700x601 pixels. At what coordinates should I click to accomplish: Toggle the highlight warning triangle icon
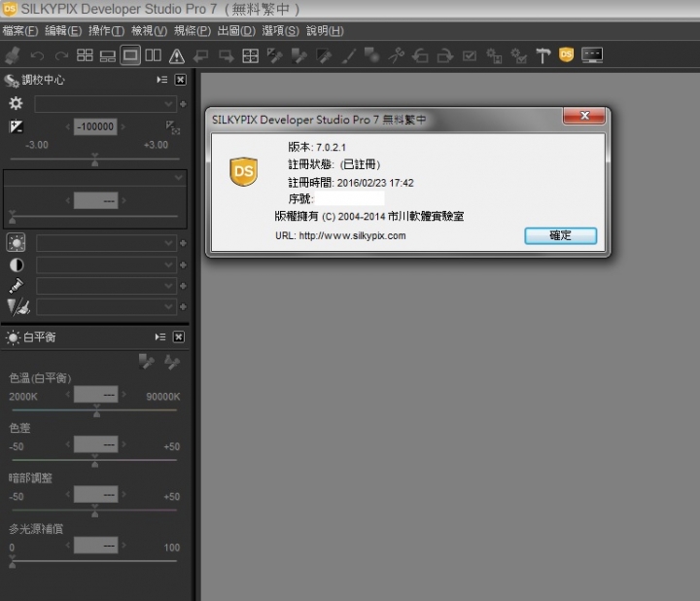tap(177, 55)
